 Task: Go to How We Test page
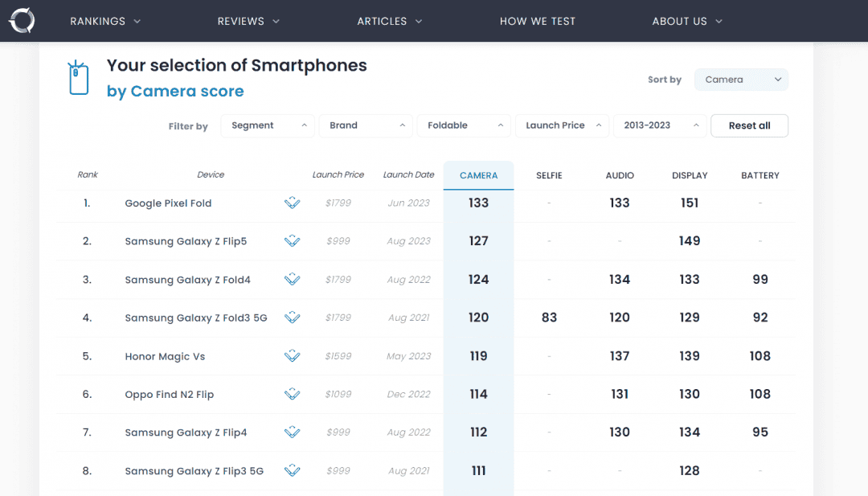[x=538, y=21]
